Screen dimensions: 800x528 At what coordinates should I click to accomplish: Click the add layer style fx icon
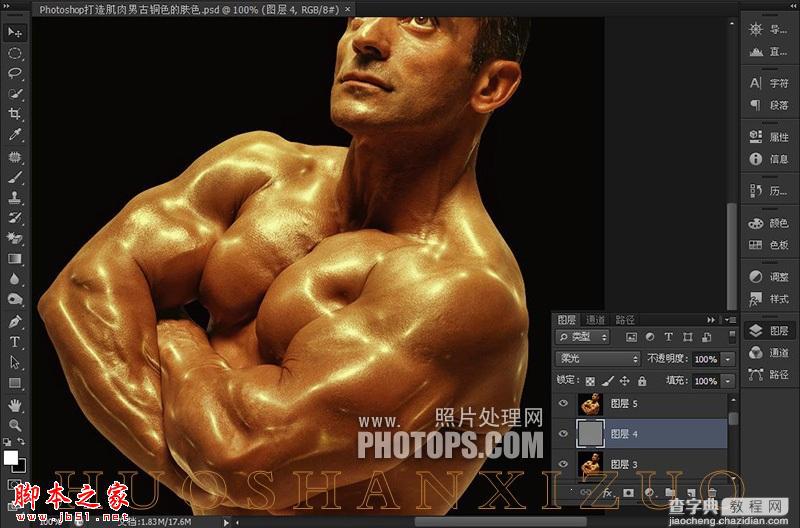608,493
